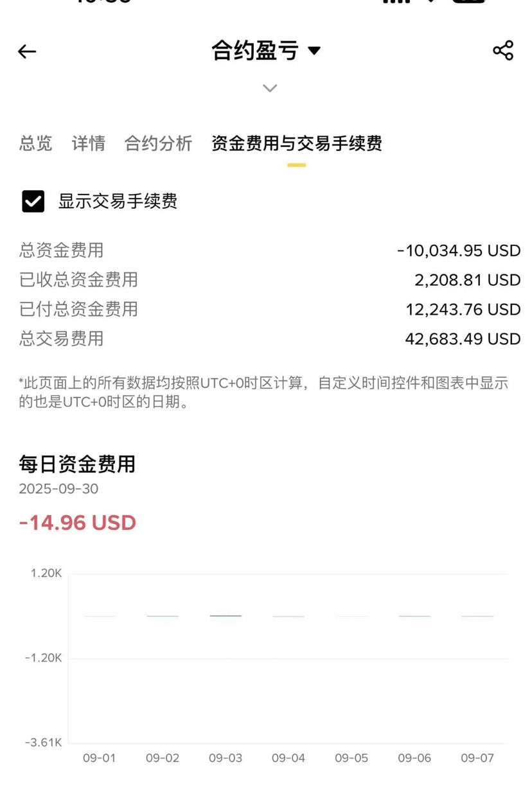Tap the back arrow icon
Viewport: 532px width, 801px height.
click(27, 51)
